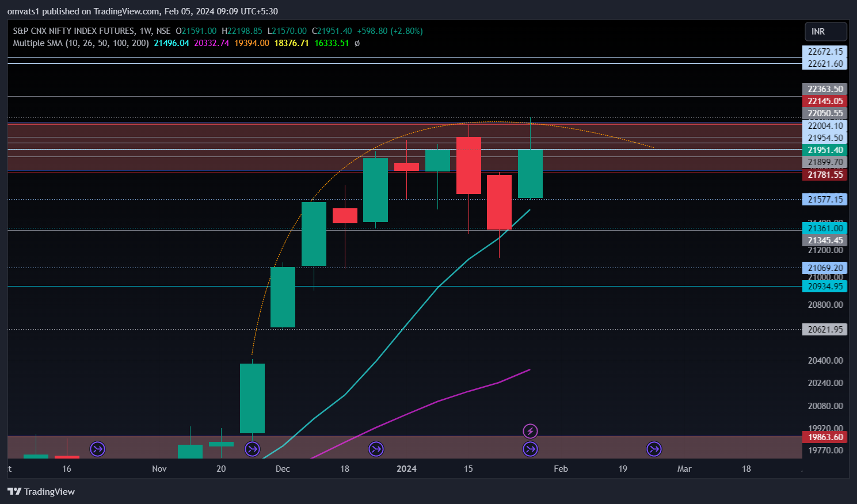This screenshot has height=504, width=857.
Task: Click the 20080.00 axis value
Action: pyautogui.click(x=825, y=406)
